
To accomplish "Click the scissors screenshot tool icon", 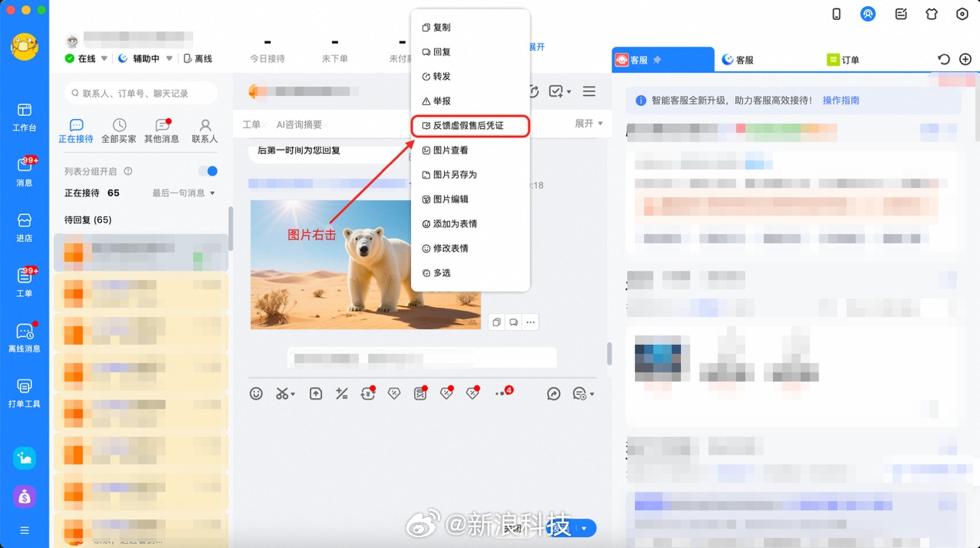I will point(283,394).
